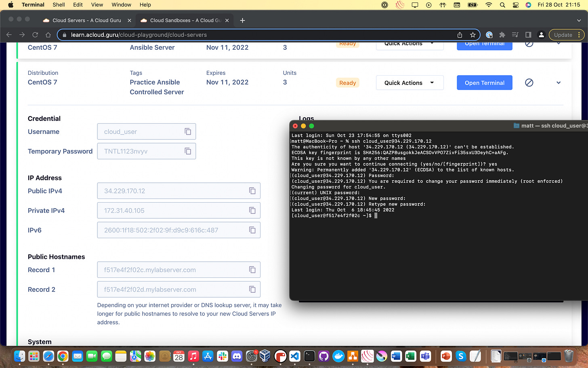The height and width of the screenshot is (368, 588).
Task: Open the Quick Actions dropdown for Practice Ansible server
Action: pyautogui.click(x=409, y=82)
